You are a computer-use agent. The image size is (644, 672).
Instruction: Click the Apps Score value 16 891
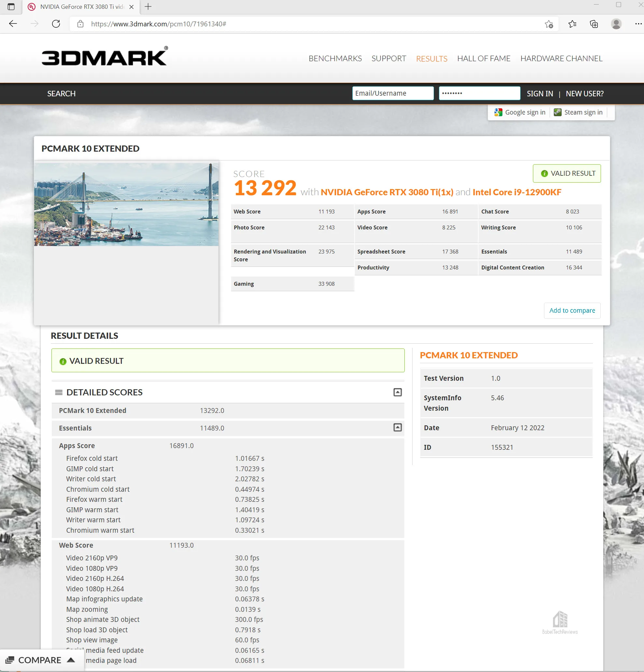[x=450, y=212]
